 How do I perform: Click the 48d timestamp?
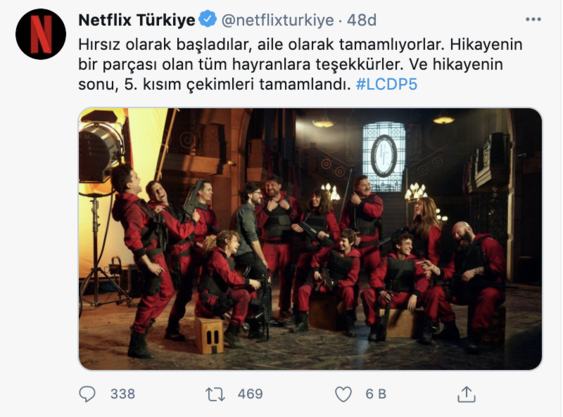[362, 20]
